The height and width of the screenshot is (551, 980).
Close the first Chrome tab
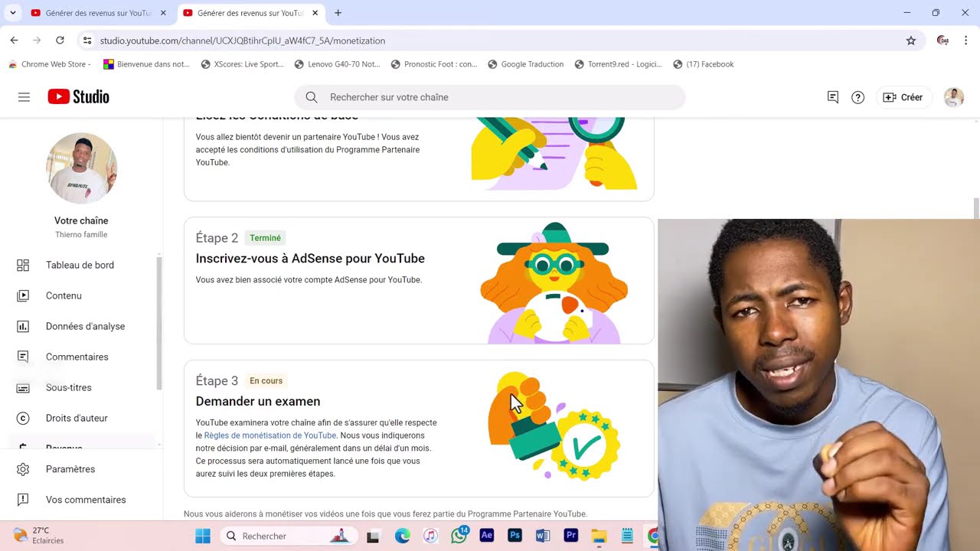coord(163,13)
